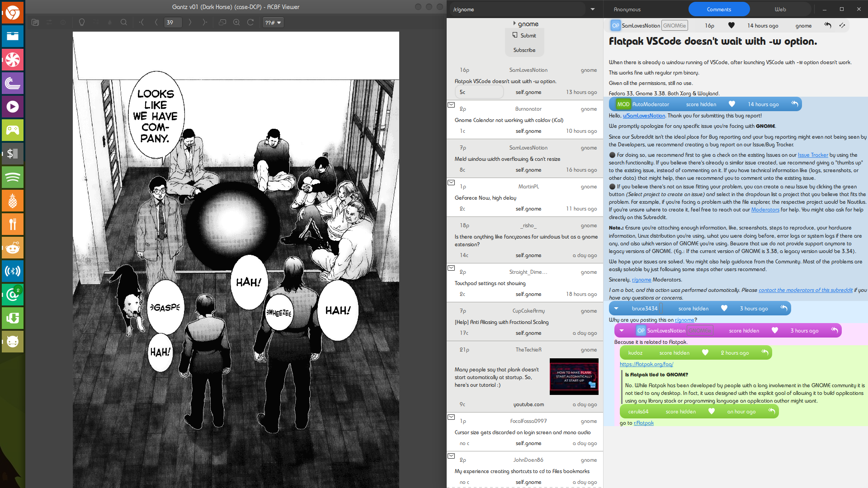Like the bruce3434 comment

(x=724, y=309)
